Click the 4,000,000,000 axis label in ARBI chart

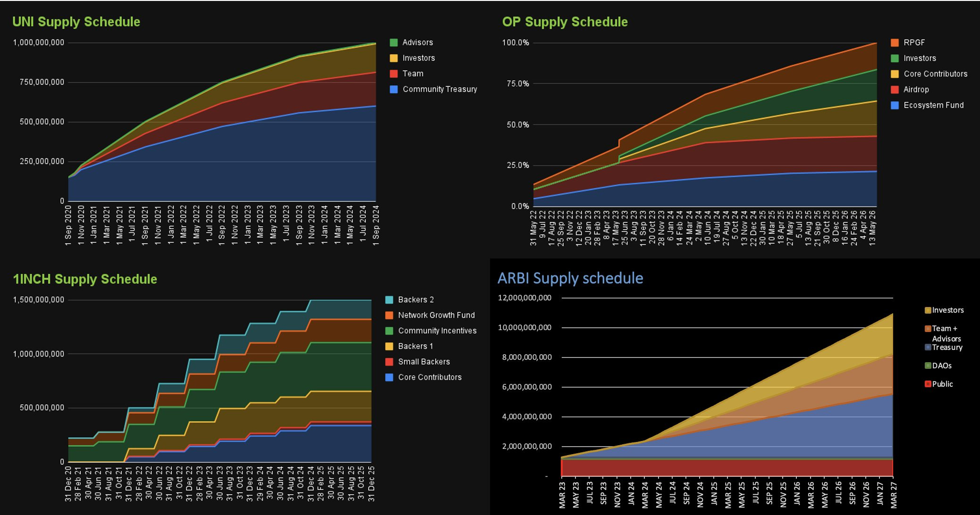tap(527, 416)
